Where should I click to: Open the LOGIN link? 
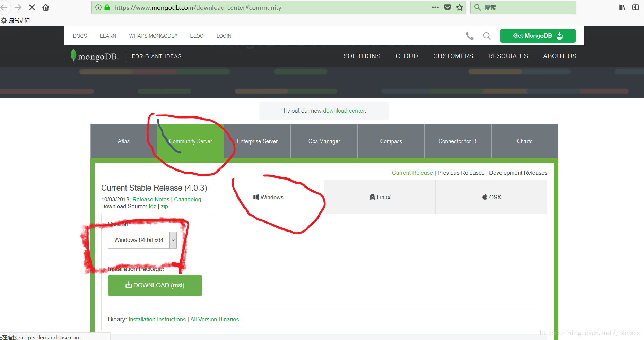click(x=224, y=36)
